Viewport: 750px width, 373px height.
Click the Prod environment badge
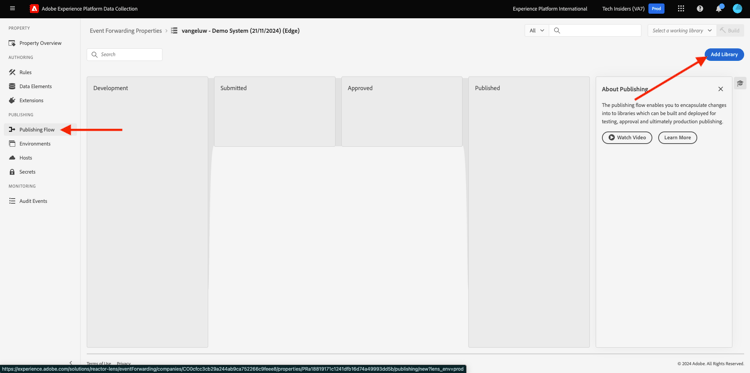656,9
